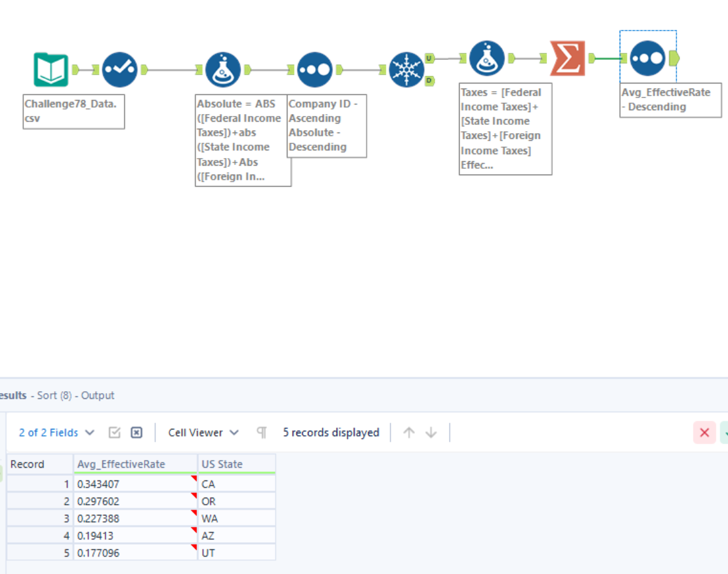Click the up arrow to go to previous record
The image size is (728, 574).
pos(409,433)
